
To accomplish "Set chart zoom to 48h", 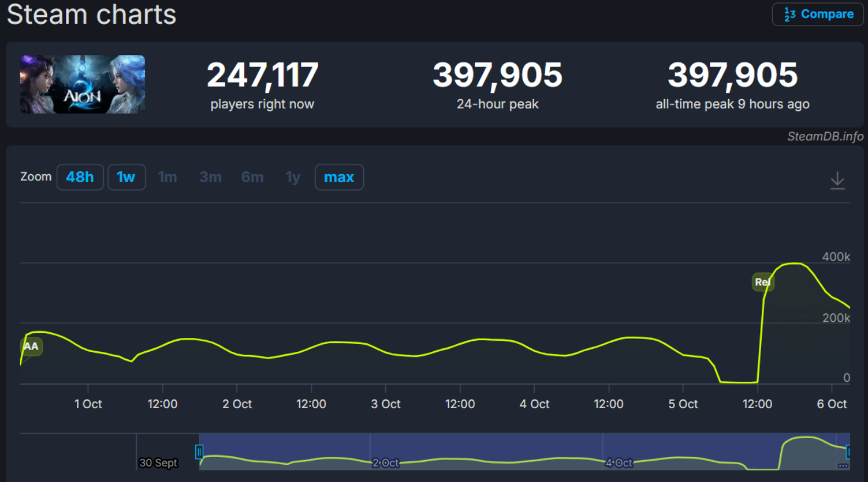I will click(80, 177).
